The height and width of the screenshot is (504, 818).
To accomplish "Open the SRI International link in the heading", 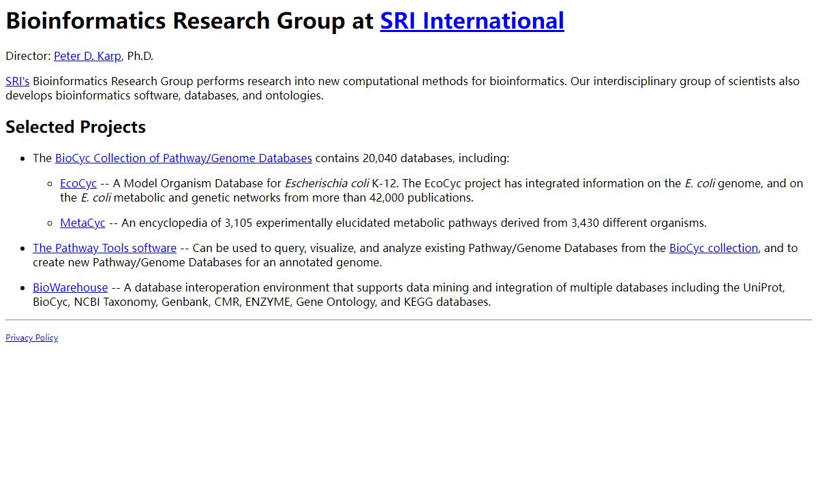I will (x=472, y=21).
